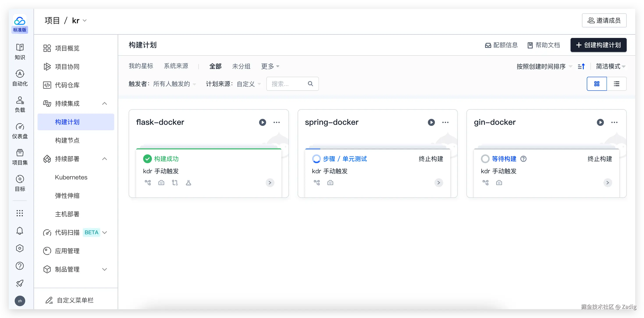Open the spring-docker more options ellipsis

[x=445, y=122]
